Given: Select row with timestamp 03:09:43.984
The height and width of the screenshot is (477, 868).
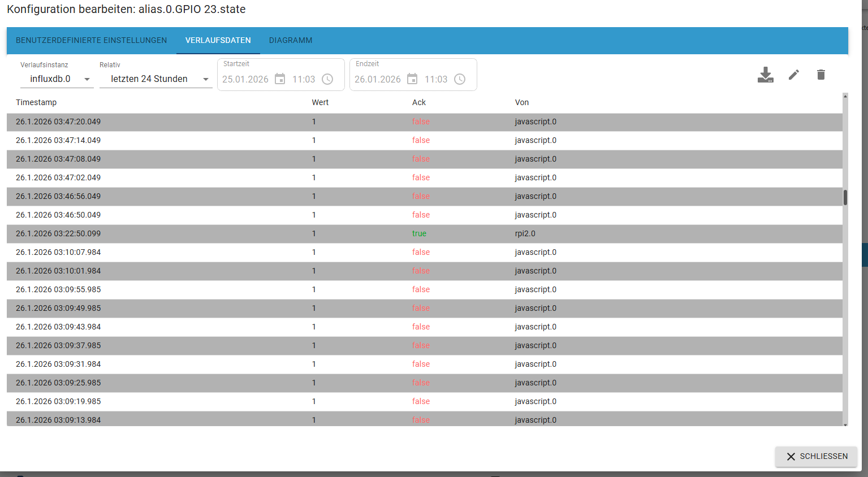Looking at the screenshot, I should pos(425,327).
